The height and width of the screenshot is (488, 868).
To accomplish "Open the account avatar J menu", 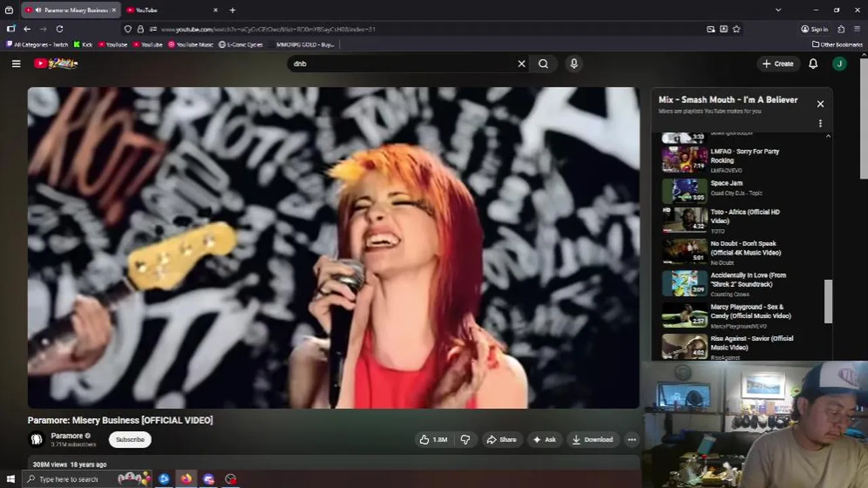I will click(x=840, y=64).
